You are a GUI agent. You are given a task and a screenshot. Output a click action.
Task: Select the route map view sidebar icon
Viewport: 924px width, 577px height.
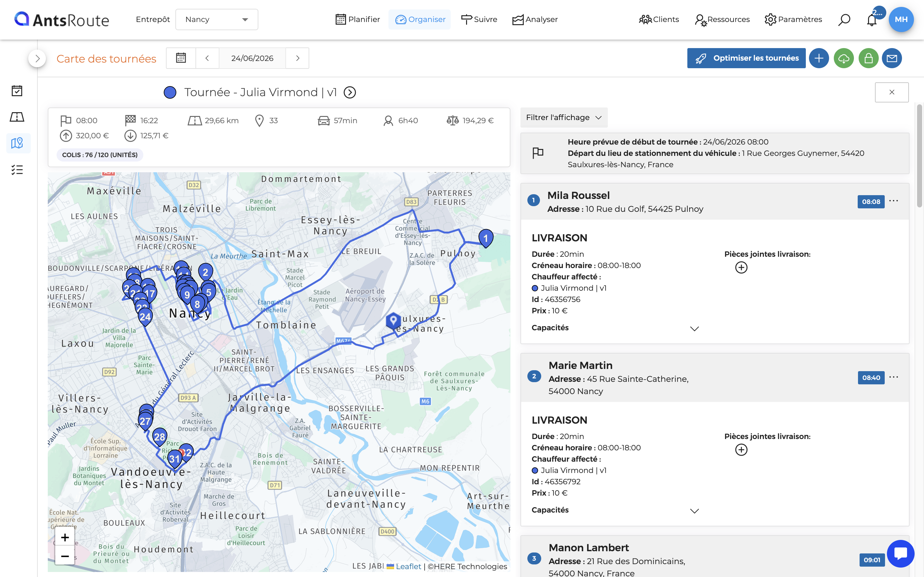[17, 143]
